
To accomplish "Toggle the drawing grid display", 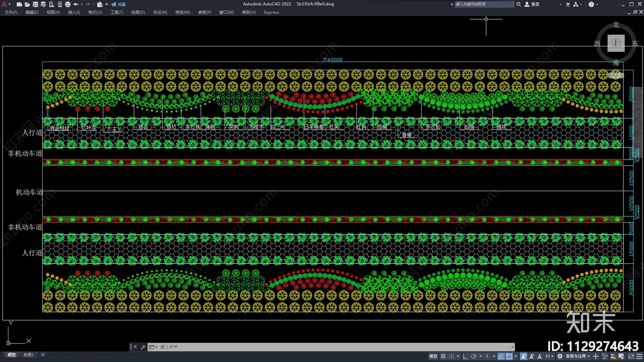I will pyautogui.click(x=443, y=356).
